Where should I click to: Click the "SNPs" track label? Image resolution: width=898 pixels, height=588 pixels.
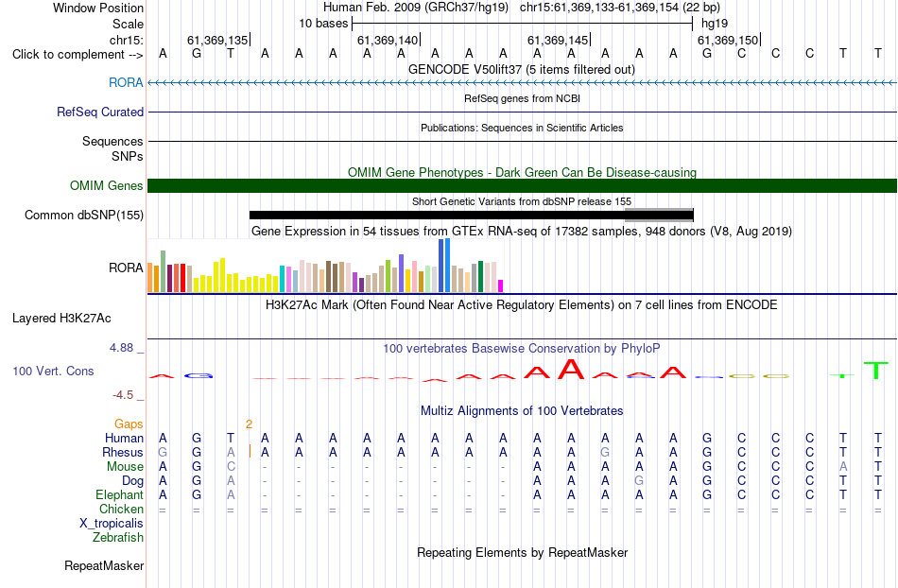pyautogui.click(x=128, y=156)
